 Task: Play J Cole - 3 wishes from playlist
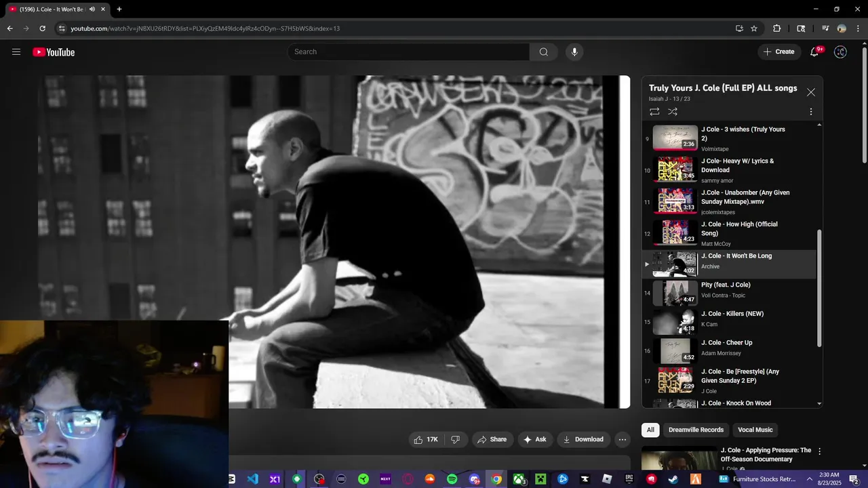pos(729,138)
